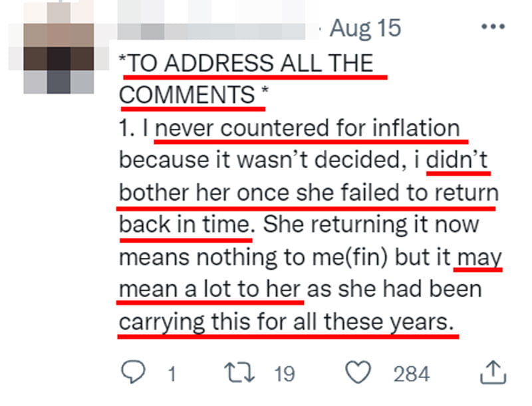Click the reply speech bubble icon
Screen dimensions: 532x406
[134, 371]
